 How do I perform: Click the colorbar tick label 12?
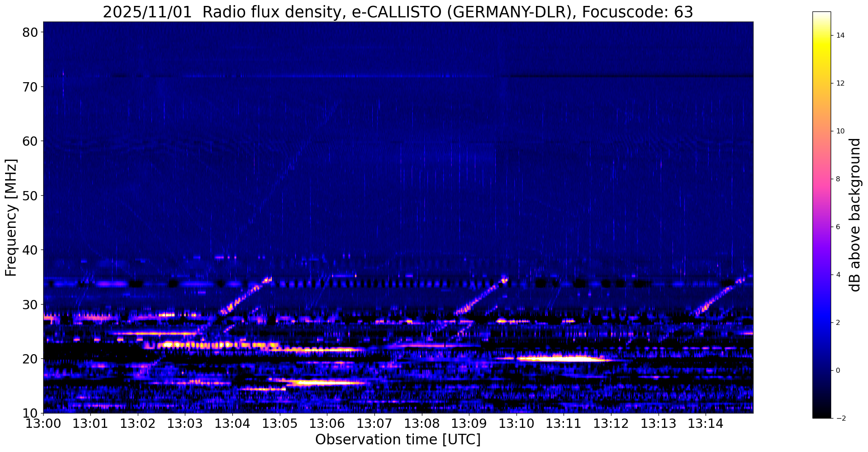(840, 83)
